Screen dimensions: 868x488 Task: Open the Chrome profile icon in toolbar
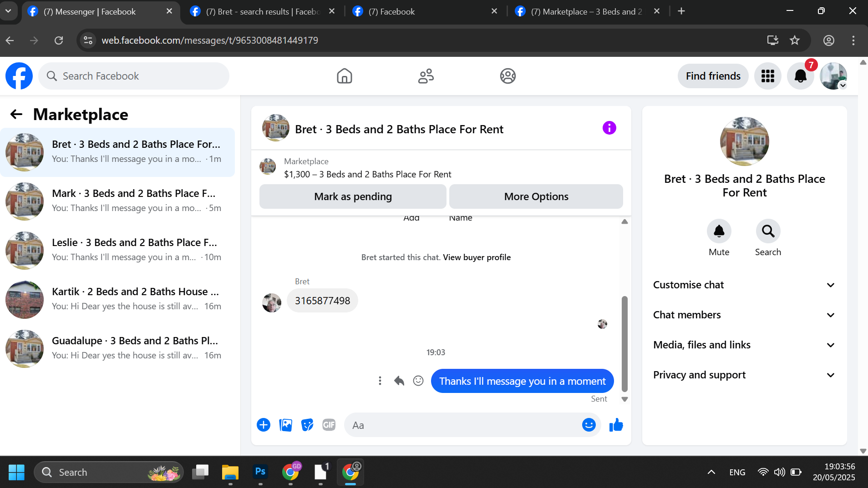click(x=828, y=40)
